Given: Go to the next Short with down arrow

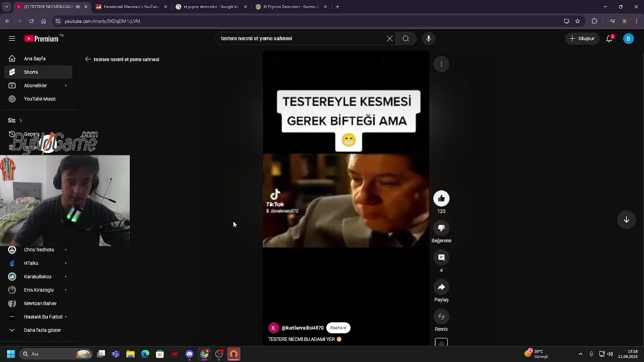Looking at the screenshot, I should (x=626, y=220).
